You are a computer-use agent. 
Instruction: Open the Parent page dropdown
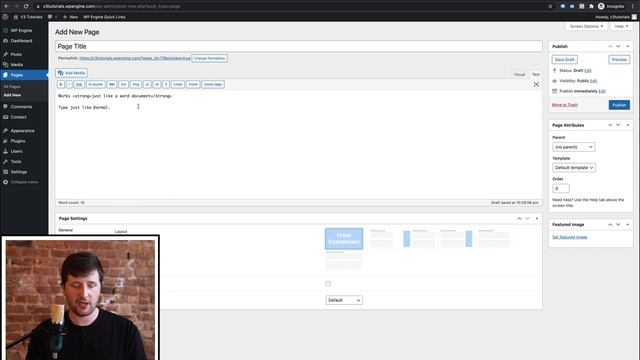coord(573,147)
